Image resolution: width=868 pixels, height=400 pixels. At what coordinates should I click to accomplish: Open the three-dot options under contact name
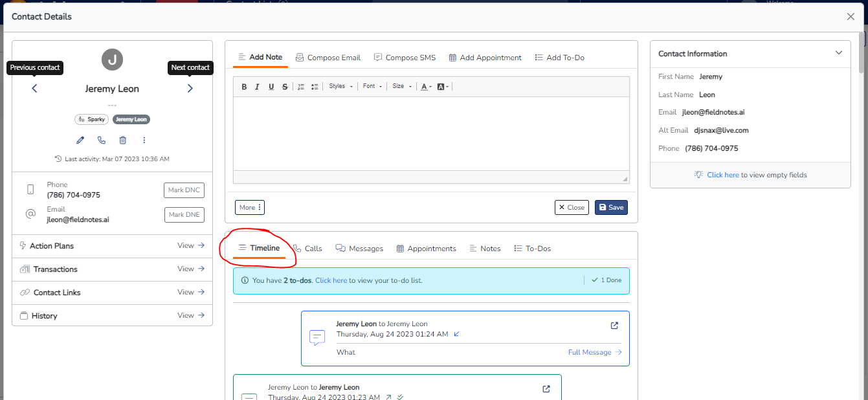click(x=144, y=140)
